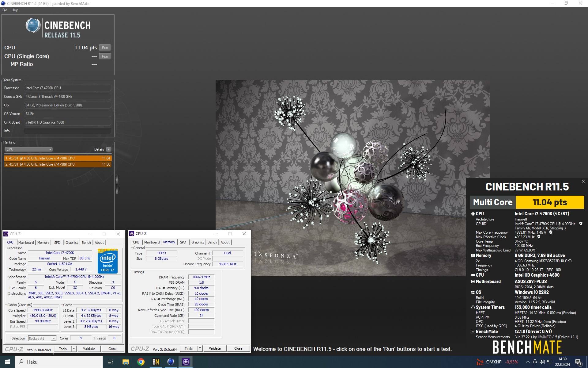
Task: Select ranking entry scoring 11.04
Action: 58,158
